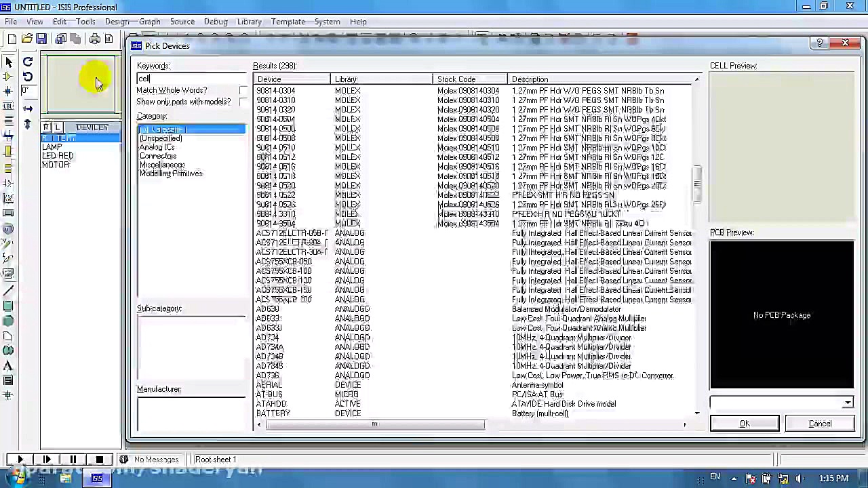Step the simulation one frame

pyautogui.click(x=46, y=460)
